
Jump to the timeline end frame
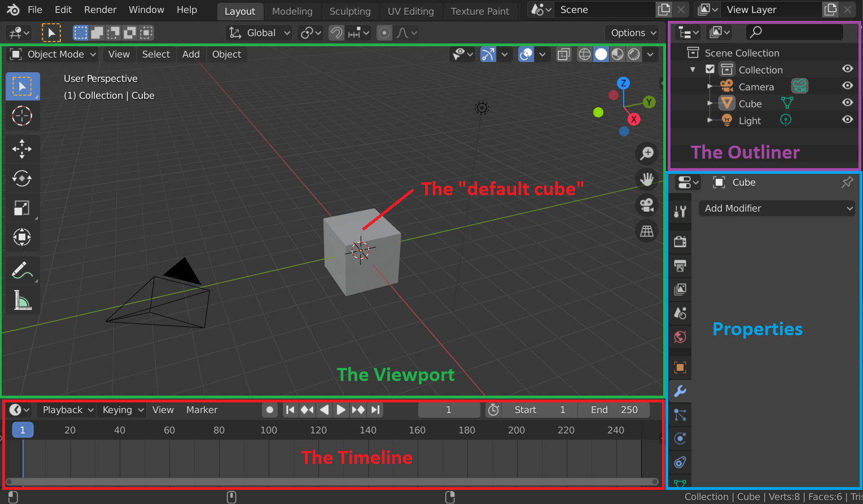[x=376, y=410]
